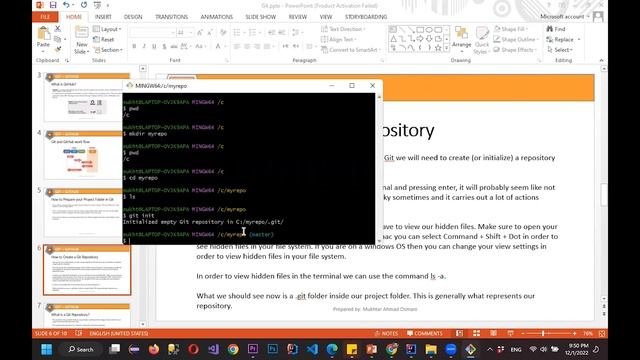Pick the Triangle shape in gallery
The image size is (640, 360).
393,39
